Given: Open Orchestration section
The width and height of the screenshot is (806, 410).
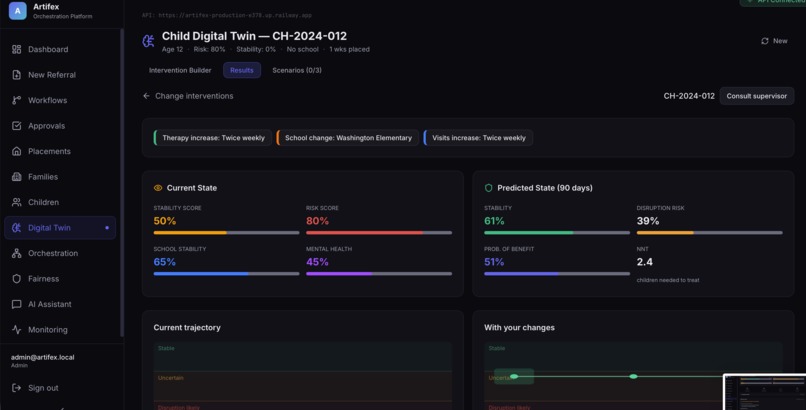Looking at the screenshot, I should [60, 253].
